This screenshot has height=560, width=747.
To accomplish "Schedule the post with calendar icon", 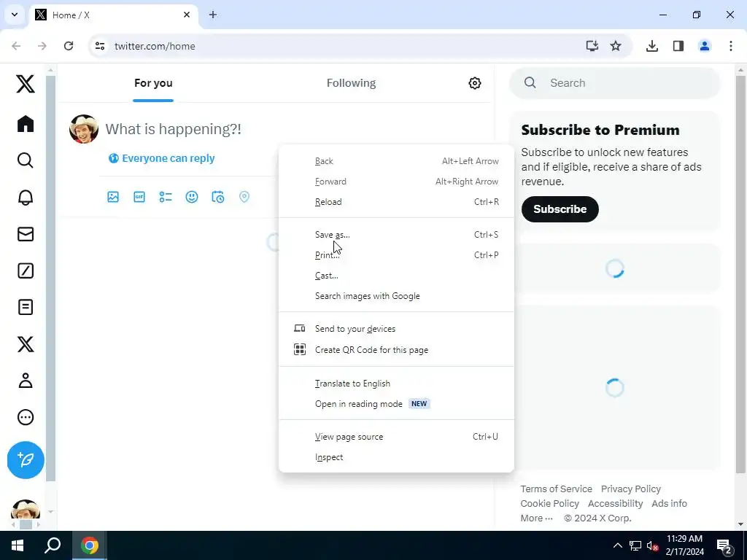I will (217, 197).
